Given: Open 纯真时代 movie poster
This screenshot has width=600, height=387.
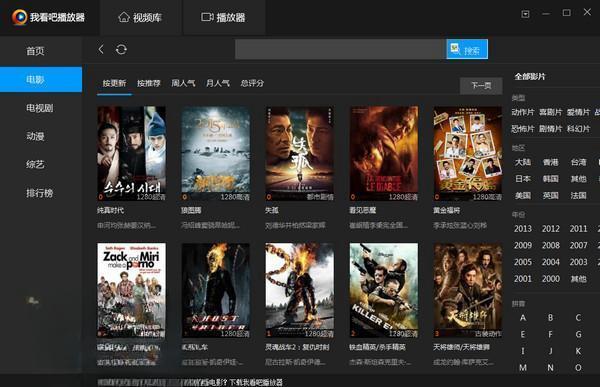Looking at the screenshot, I should pos(131,153).
